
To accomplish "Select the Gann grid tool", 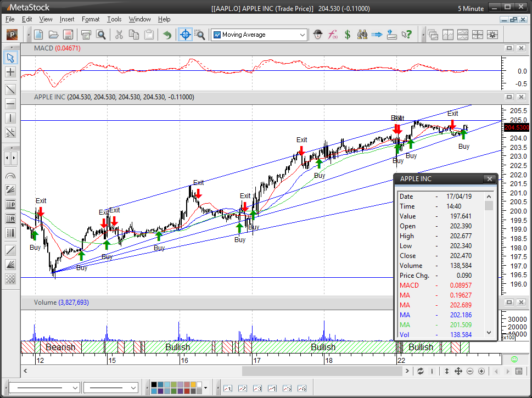I will pyautogui.click(x=10, y=279).
